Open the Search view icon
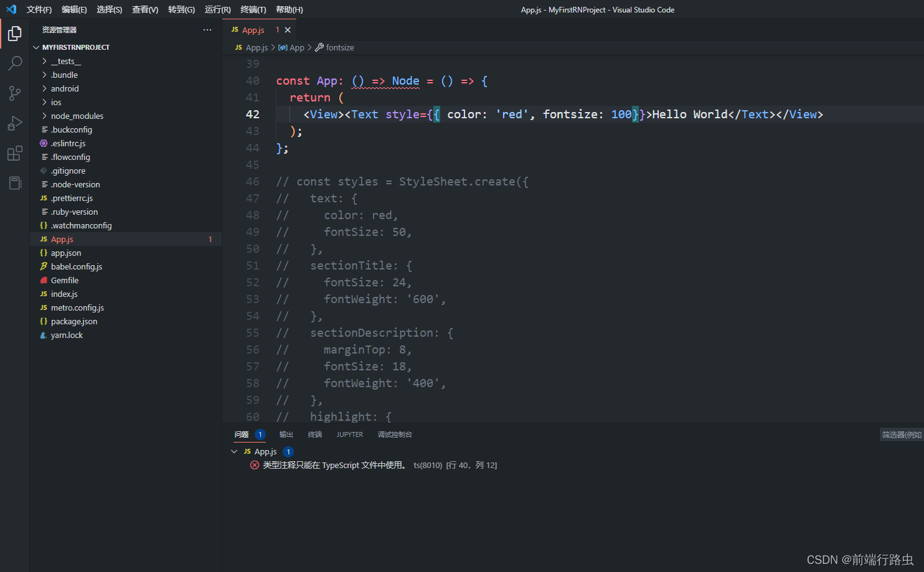The height and width of the screenshot is (572, 924). [14, 63]
